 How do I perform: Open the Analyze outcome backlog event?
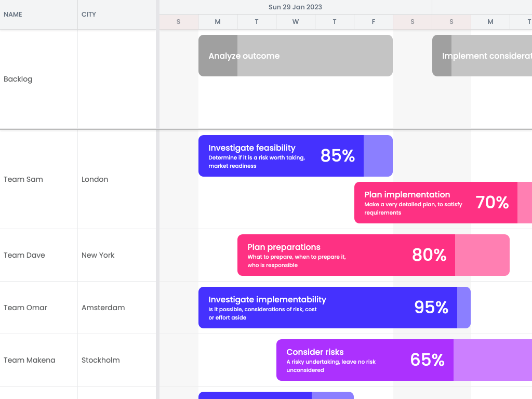click(296, 56)
